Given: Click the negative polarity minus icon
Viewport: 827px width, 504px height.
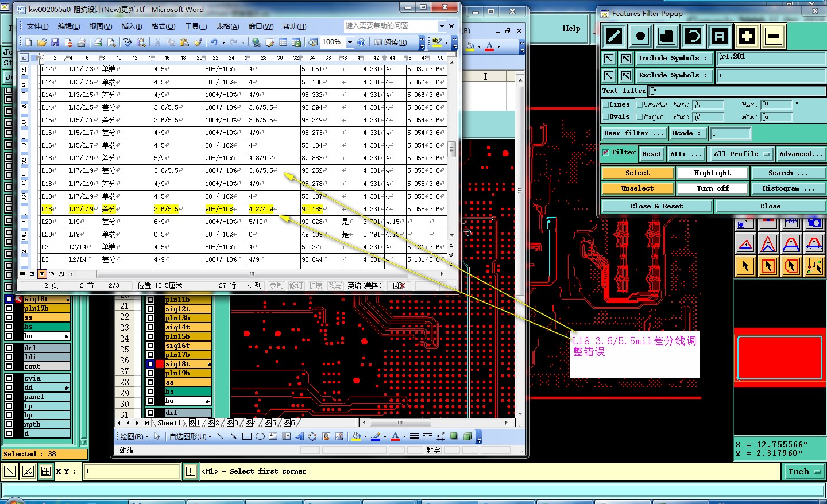Looking at the screenshot, I should (773, 37).
